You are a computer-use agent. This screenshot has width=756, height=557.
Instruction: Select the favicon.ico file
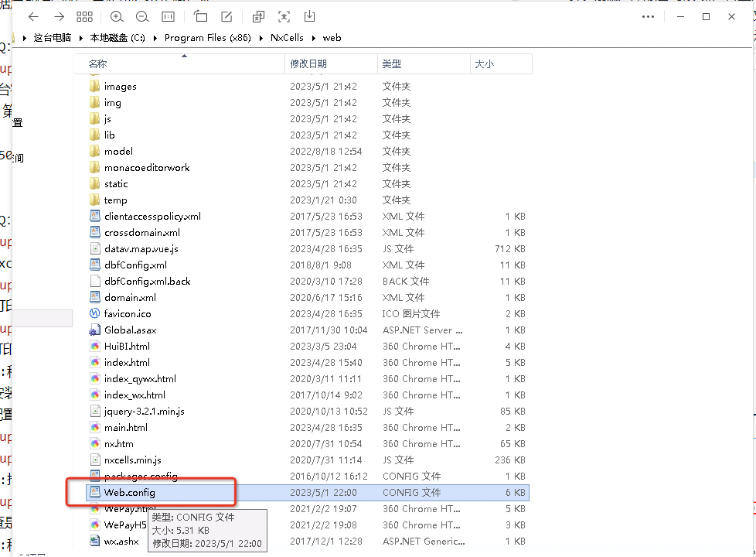[x=128, y=313]
